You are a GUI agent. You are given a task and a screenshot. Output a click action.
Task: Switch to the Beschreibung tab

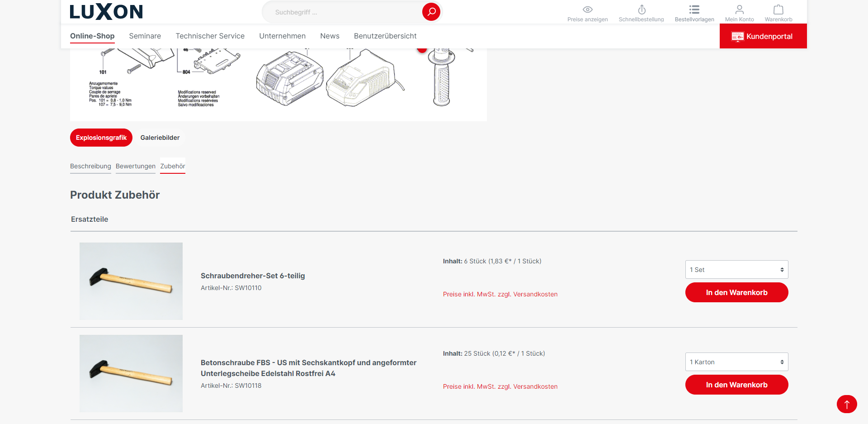[90, 167]
